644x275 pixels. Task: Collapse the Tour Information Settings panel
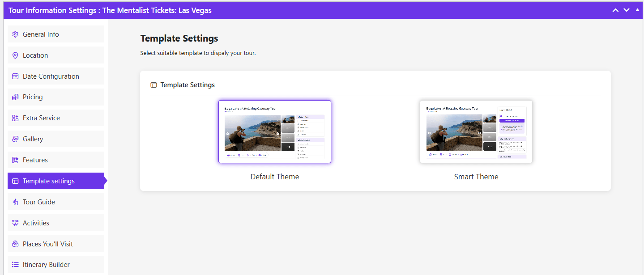[637, 10]
